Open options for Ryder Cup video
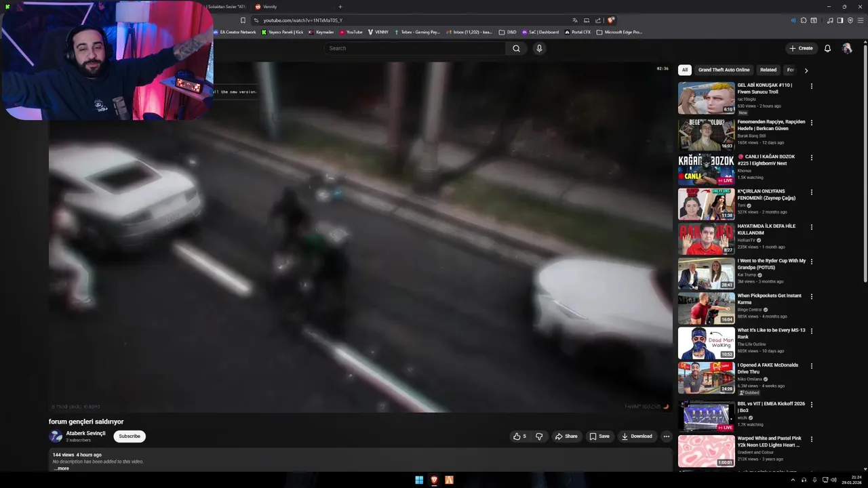The image size is (868, 488). pyautogui.click(x=811, y=261)
